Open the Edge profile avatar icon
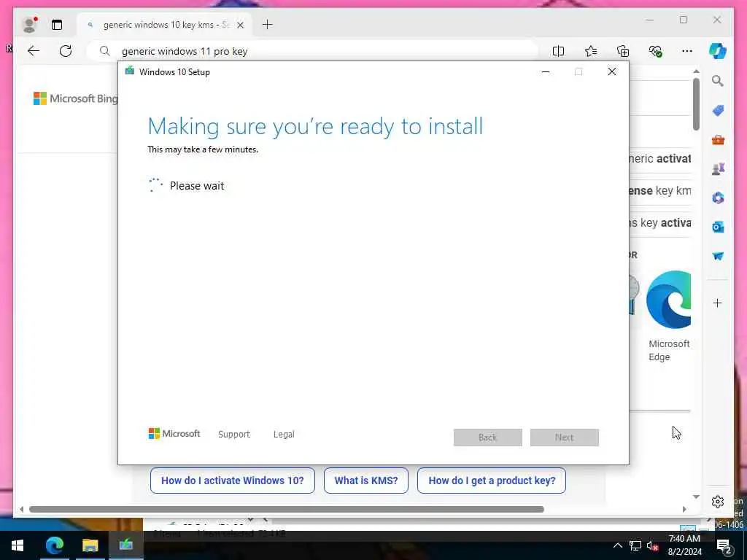The image size is (747, 560). (x=29, y=25)
